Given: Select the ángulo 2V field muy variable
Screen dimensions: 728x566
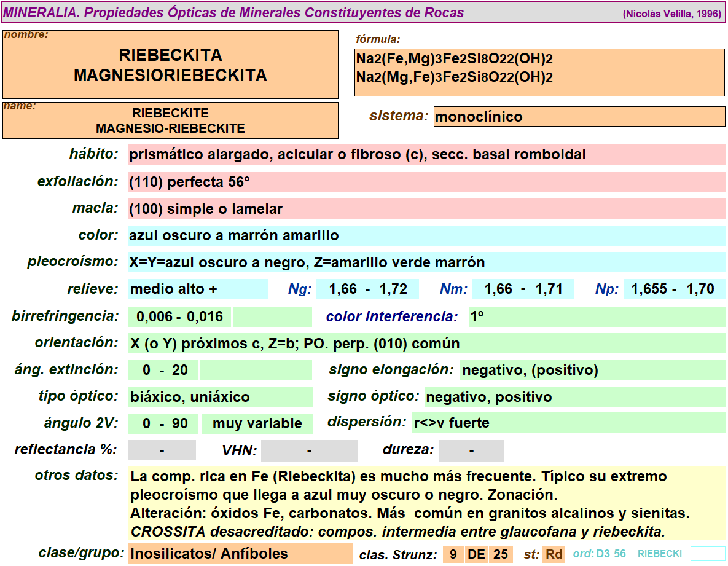Looking at the screenshot, I should [x=257, y=423].
